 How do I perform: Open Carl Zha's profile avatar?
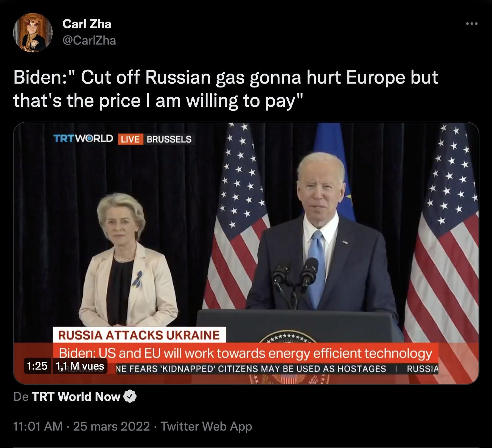pos(33,33)
